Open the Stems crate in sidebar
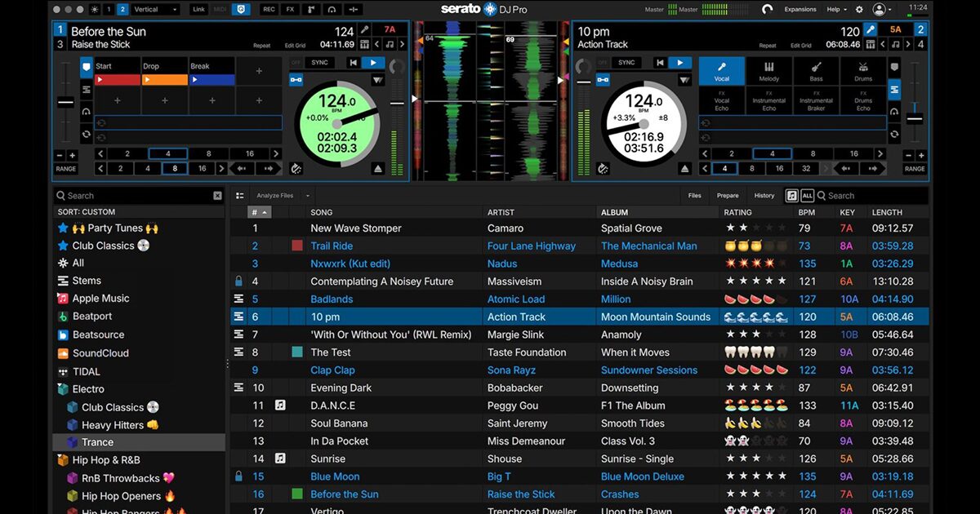 click(87, 281)
